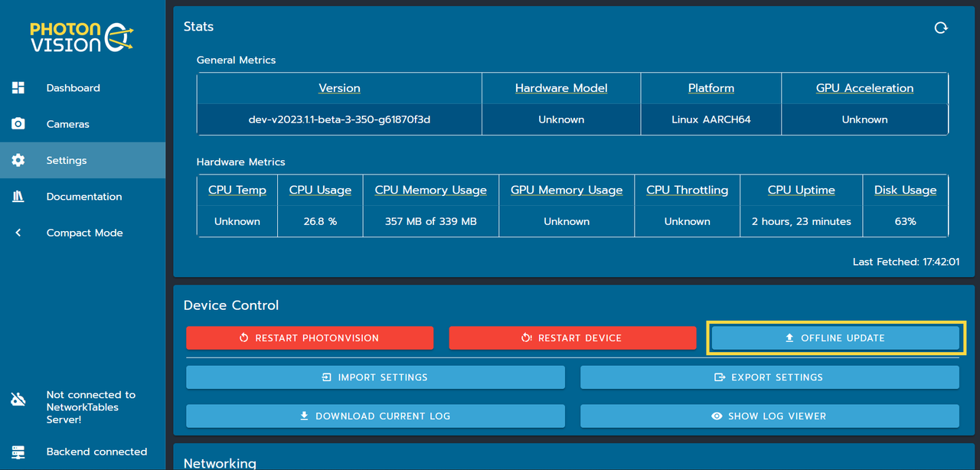Click the 357 MB of 339 MB value
This screenshot has width=980, height=470.
pos(431,221)
